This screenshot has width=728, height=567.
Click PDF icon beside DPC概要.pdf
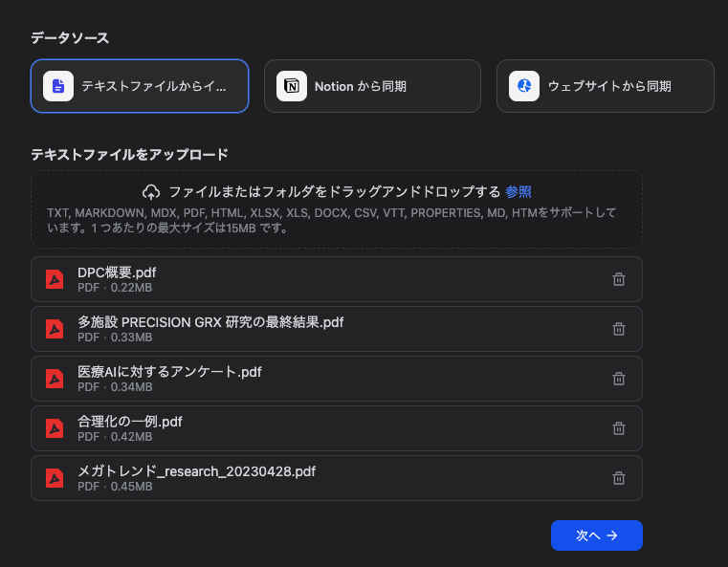click(55, 279)
